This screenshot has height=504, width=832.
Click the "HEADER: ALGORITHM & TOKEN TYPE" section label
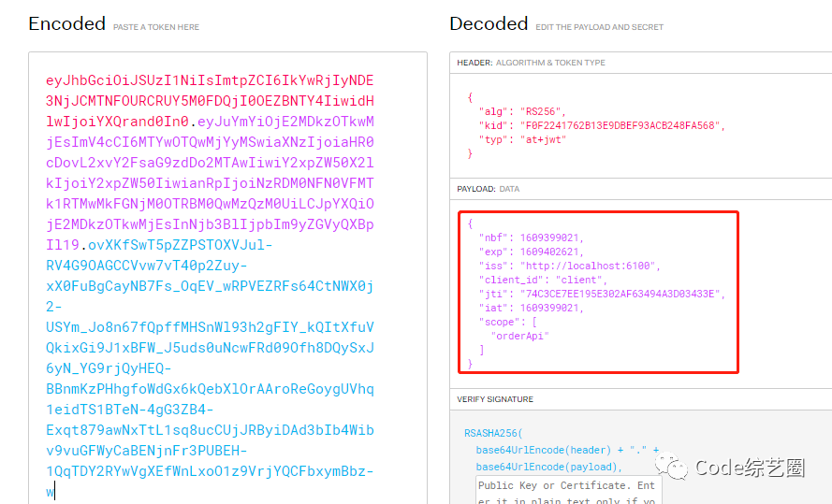click(532, 63)
